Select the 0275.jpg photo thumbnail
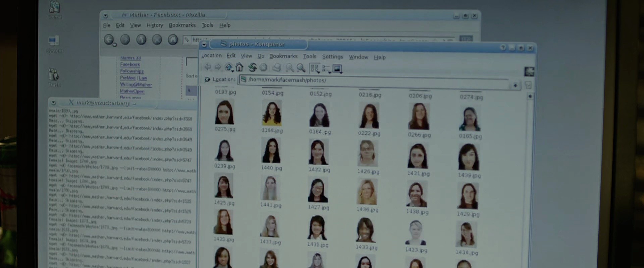Image resolution: width=644 pixels, height=268 pixels. tap(224, 113)
